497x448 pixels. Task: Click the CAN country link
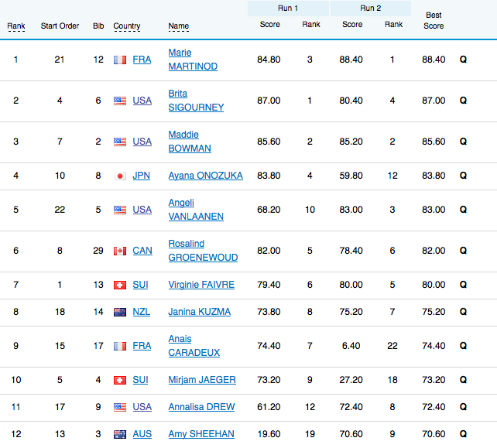point(142,251)
